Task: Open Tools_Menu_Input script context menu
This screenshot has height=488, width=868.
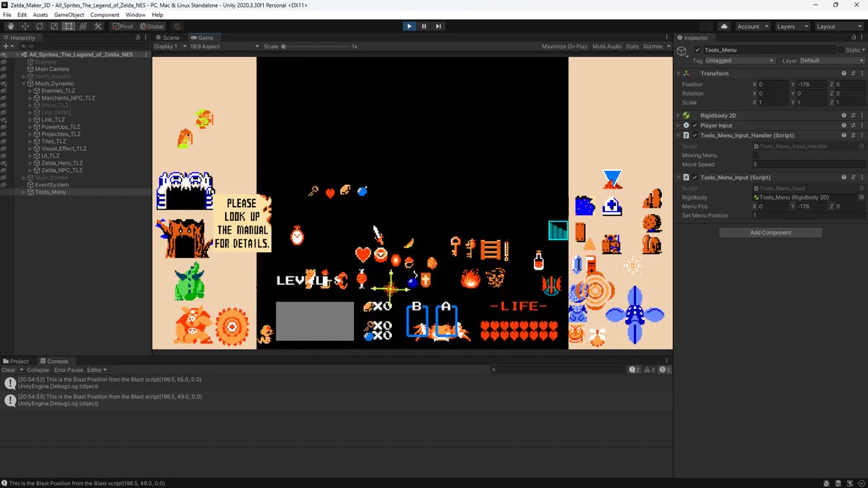Action: (862, 177)
